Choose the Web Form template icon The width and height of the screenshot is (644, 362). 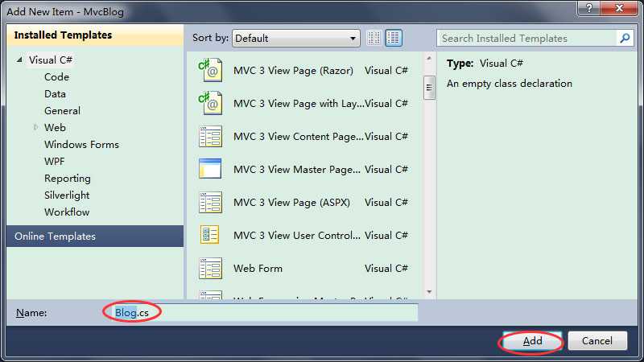[x=210, y=269]
